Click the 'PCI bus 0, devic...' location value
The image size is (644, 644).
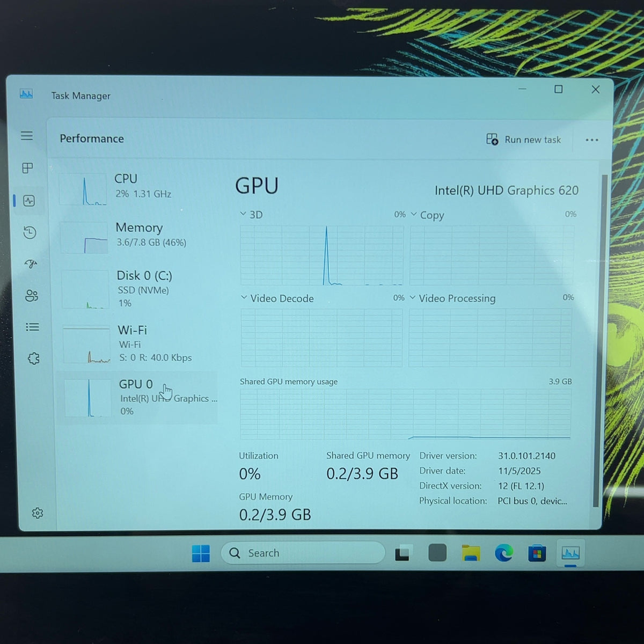pyautogui.click(x=532, y=501)
